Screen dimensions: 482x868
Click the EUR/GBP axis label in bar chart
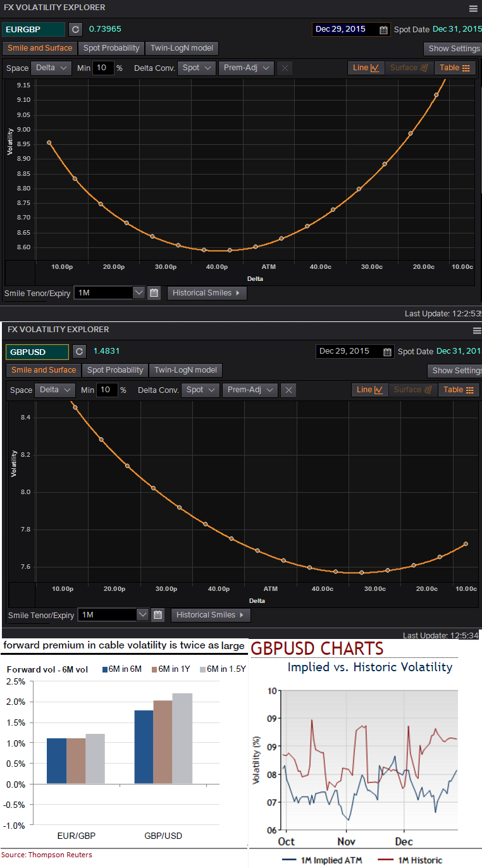75,836
